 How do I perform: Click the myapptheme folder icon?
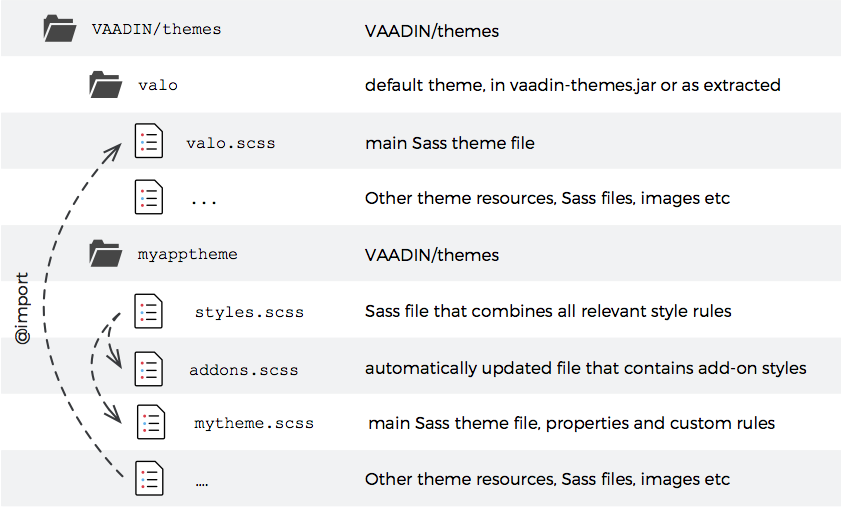105,254
